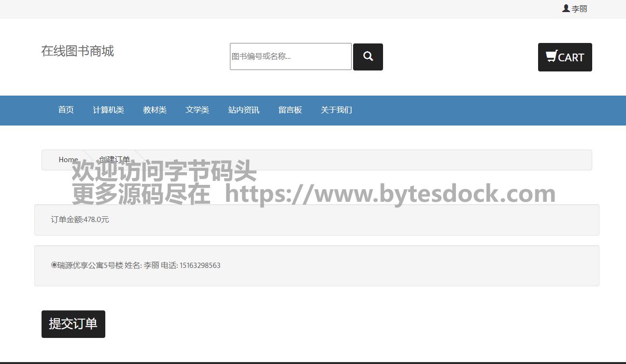This screenshot has width=626, height=364.
Task: Browse the 文学类 category
Action: [197, 110]
